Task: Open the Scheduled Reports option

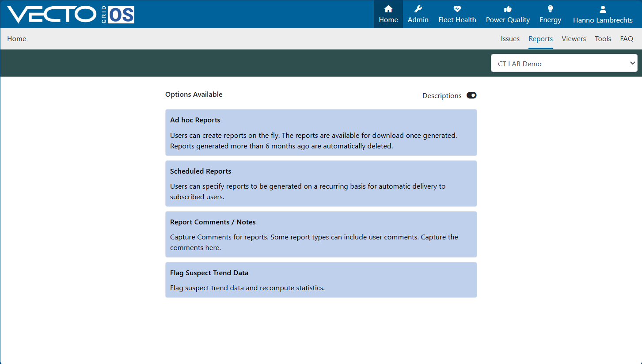Action: [x=321, y=183]
